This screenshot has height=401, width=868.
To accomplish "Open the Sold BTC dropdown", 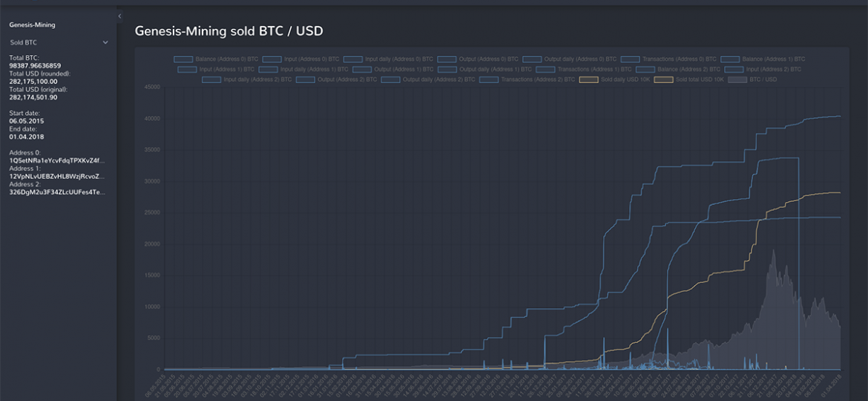I will click(x=59, y=42).
